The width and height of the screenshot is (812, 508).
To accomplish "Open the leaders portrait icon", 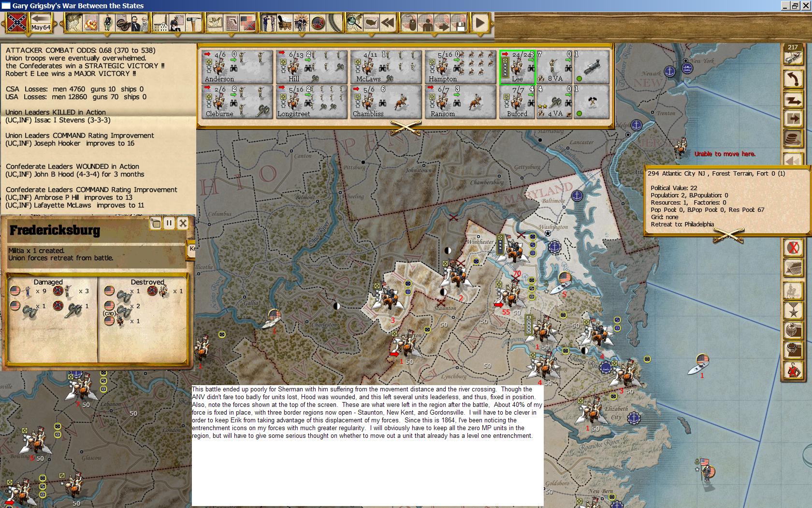I will (139, 23).
